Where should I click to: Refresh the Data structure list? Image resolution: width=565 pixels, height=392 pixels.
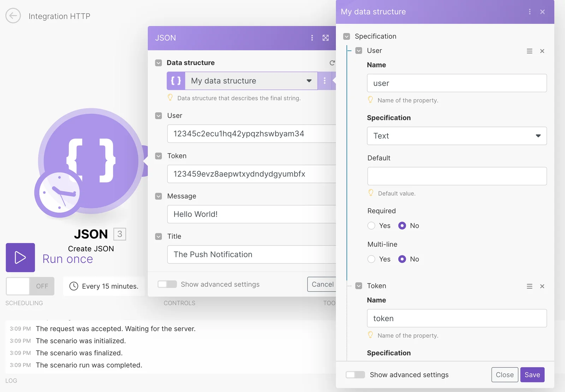point(332,63)
